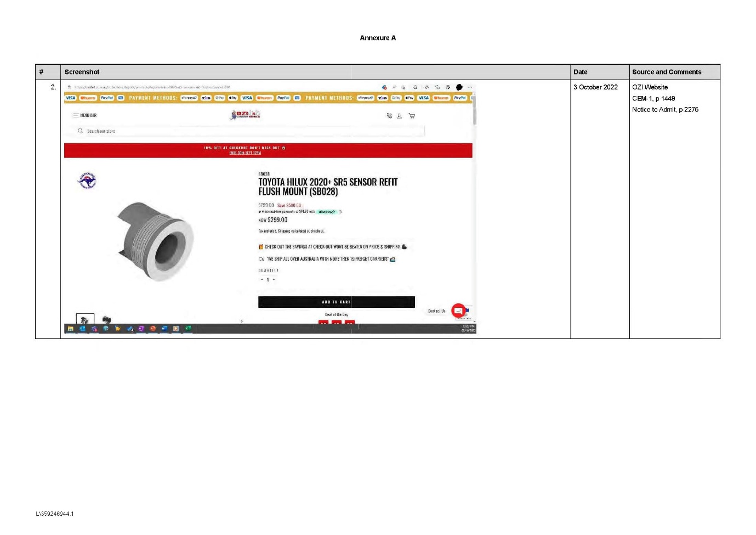Image resolution: width=756 pixels, height=535 pixels.
Task: Open the browser Collections icon
Action: (437, 87)
